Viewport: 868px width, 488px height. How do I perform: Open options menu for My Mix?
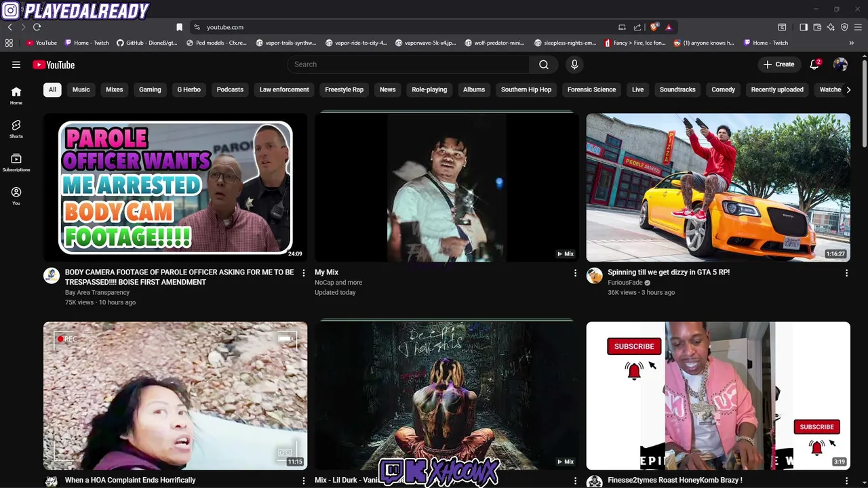click(575, 272)
